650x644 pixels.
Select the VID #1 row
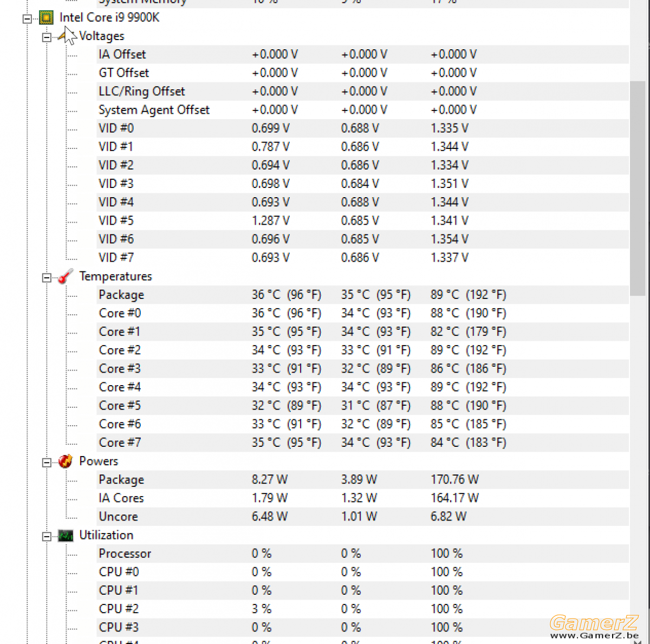(362, 146)
